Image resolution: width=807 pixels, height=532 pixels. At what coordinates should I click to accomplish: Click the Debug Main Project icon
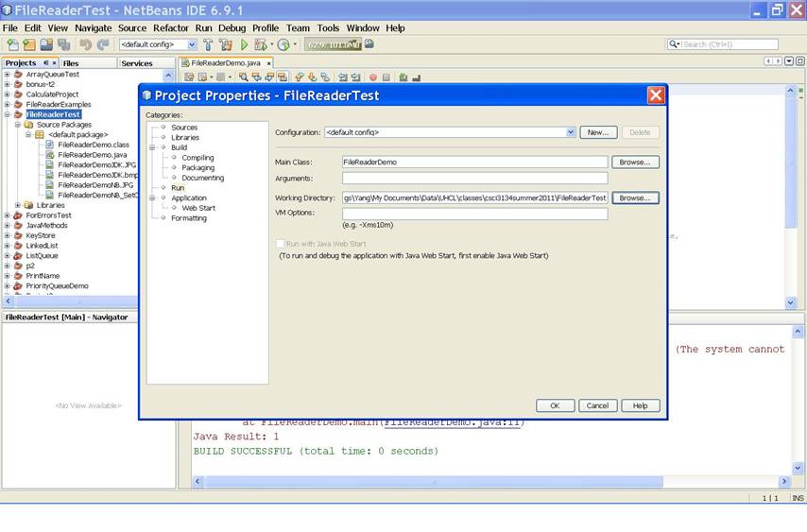pyautogui.click(x=261, y=44)
